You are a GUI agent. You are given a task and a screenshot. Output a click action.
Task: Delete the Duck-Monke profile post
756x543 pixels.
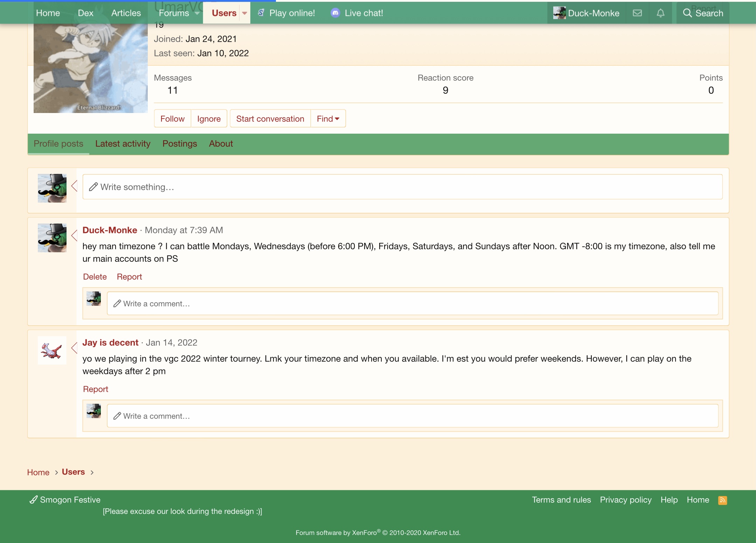point(95,277)
